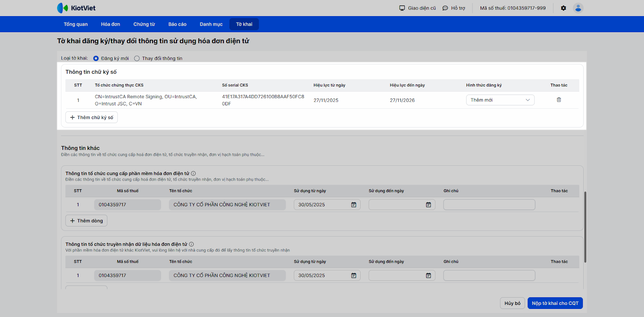The width and height of the screenshot is (644, 317).
Task: Open the 'Danh mục' menu
Action: [x=211, y=24]
